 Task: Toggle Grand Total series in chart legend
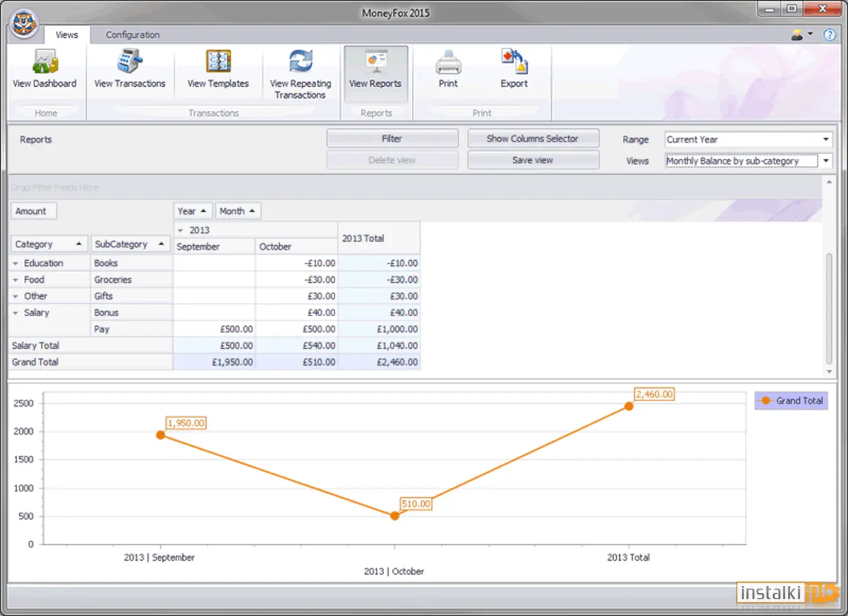point(791,400)
